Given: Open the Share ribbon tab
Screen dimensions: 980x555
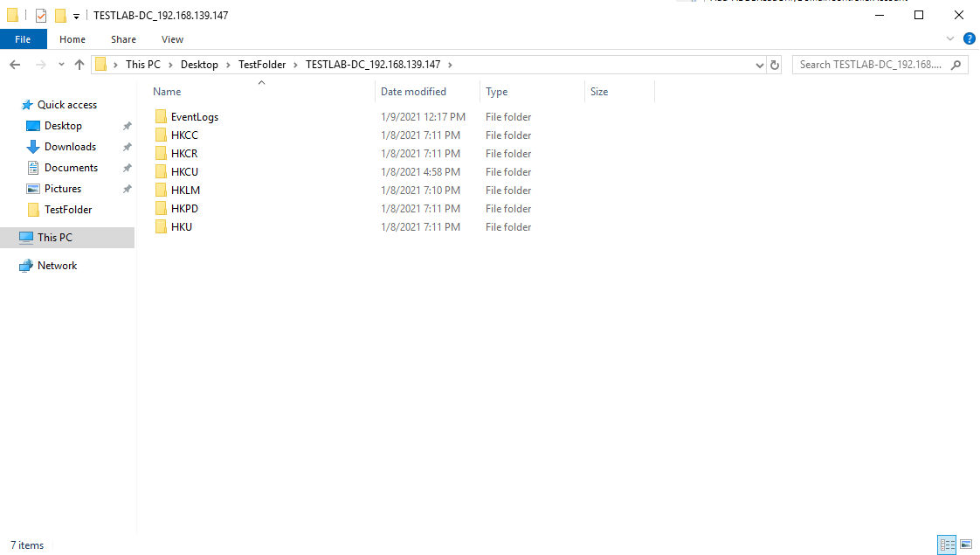Looking at the screenshot, I should pos(123,38).
